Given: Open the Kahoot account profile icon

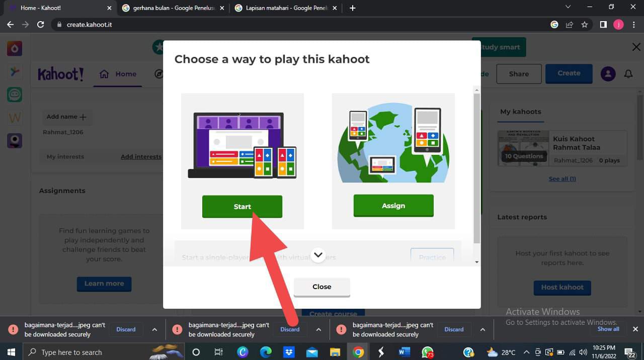Looking at the screenshot, I should 608,74.
